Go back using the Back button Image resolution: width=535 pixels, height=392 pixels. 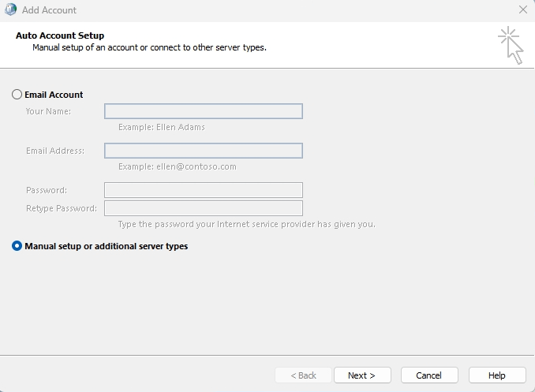point(303,375)
